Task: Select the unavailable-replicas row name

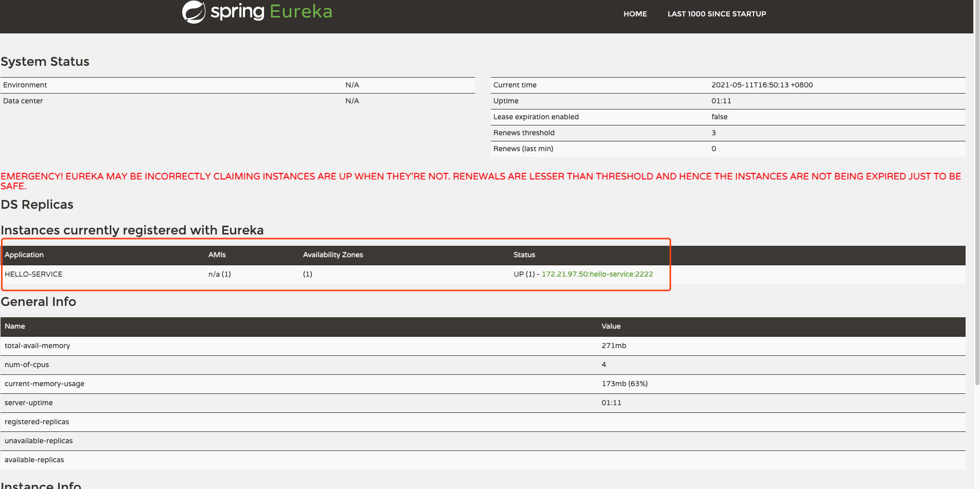Action: [39, 441]
